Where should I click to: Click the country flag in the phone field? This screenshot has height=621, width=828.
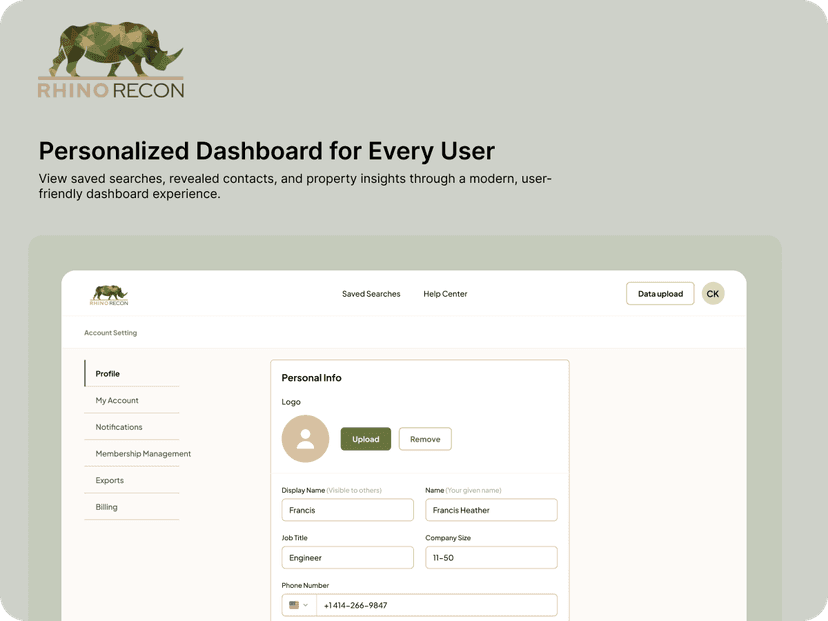click(x=294, y=604)
